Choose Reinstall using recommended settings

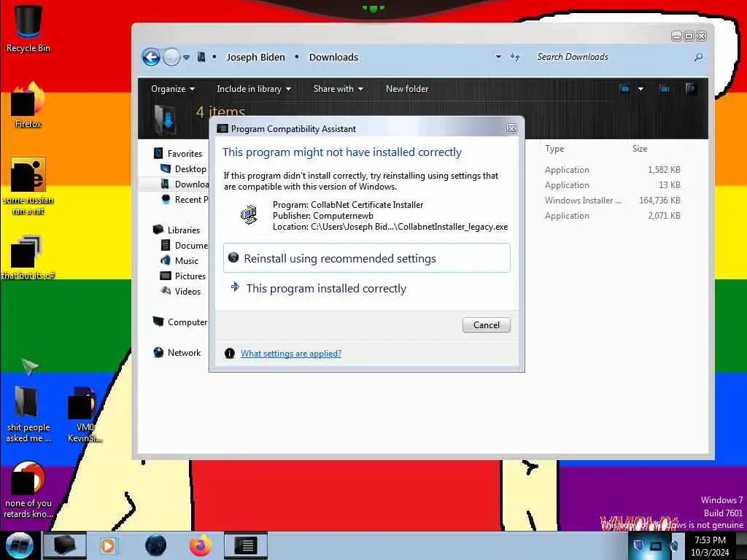pyautogui.click(x=366, y=258)
